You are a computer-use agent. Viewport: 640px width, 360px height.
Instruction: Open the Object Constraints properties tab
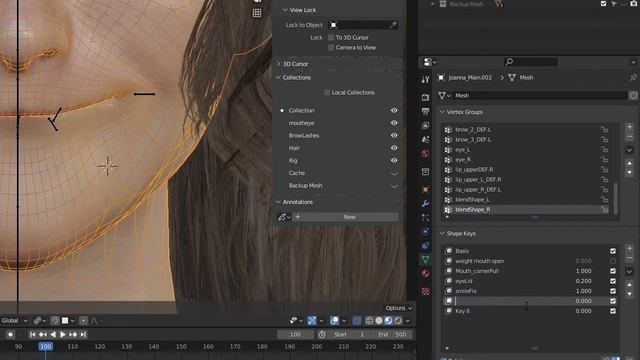click(425, 245)
